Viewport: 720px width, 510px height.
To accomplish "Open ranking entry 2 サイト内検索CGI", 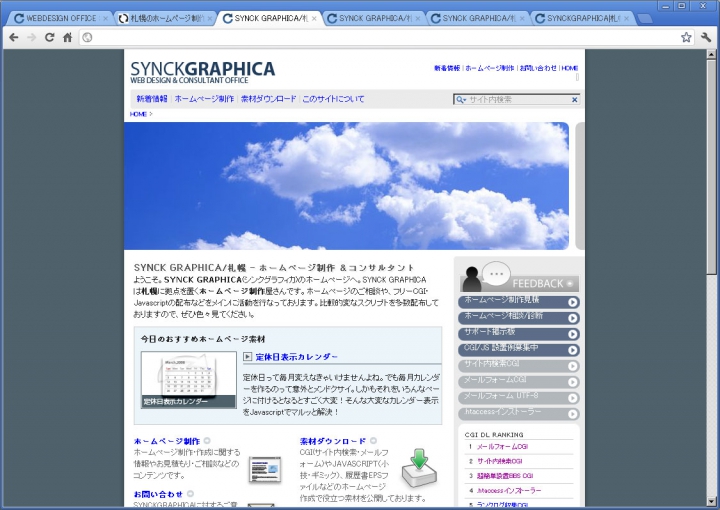I will coord(500,461).
